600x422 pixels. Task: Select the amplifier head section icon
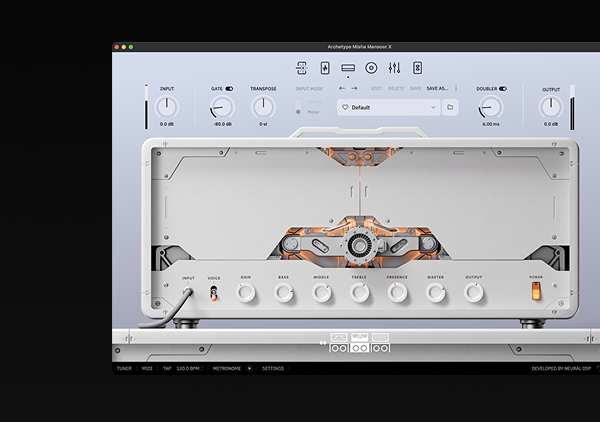point(348,68)
